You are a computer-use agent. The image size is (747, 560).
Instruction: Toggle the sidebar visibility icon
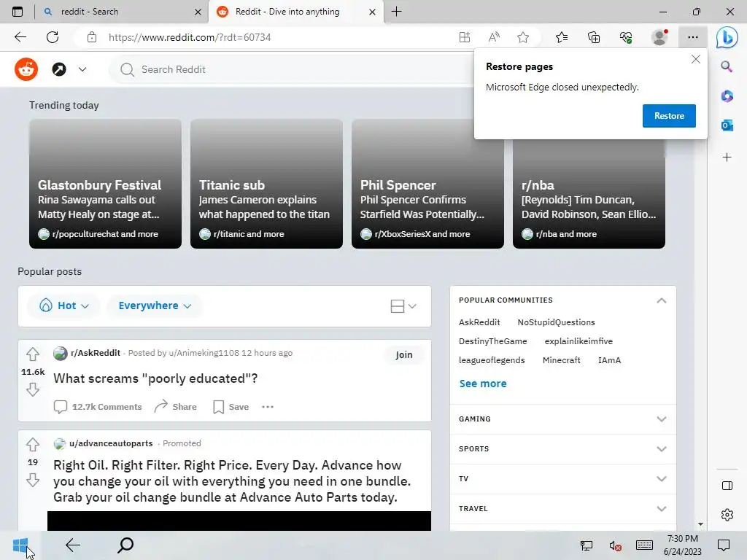pyautogui.click(x=727, y=486)
